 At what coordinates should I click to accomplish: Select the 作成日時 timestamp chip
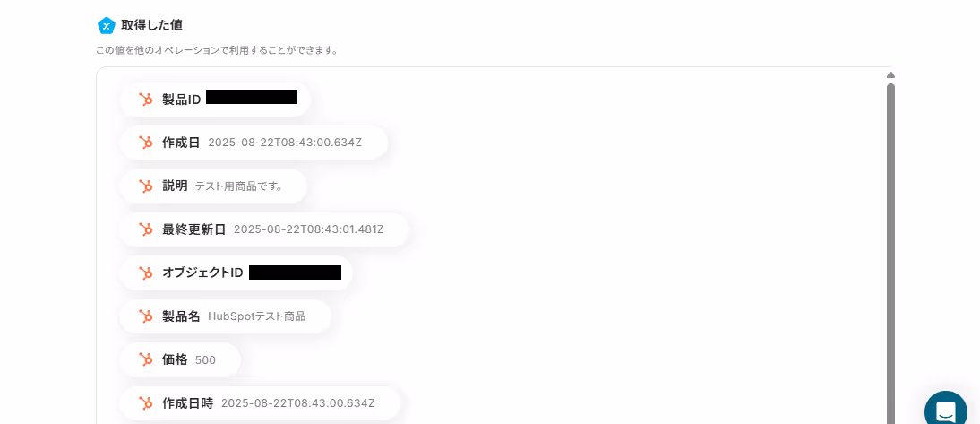[x=260, y=403]
